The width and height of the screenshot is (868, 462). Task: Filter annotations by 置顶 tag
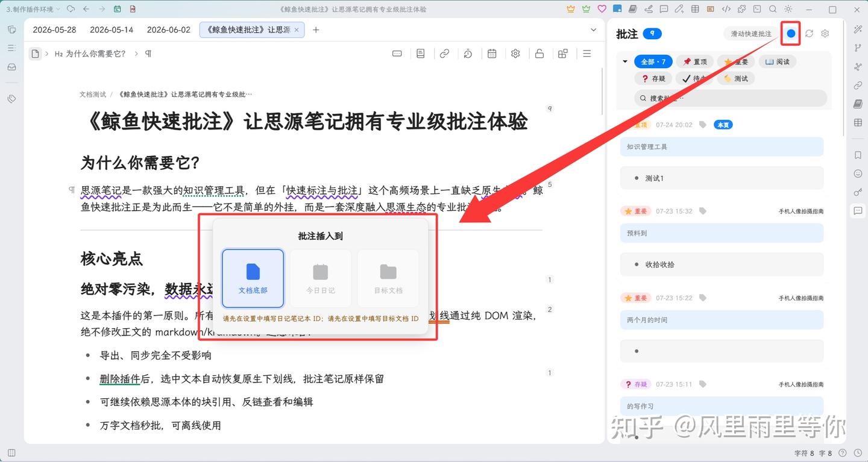click(x=695, y=61)
